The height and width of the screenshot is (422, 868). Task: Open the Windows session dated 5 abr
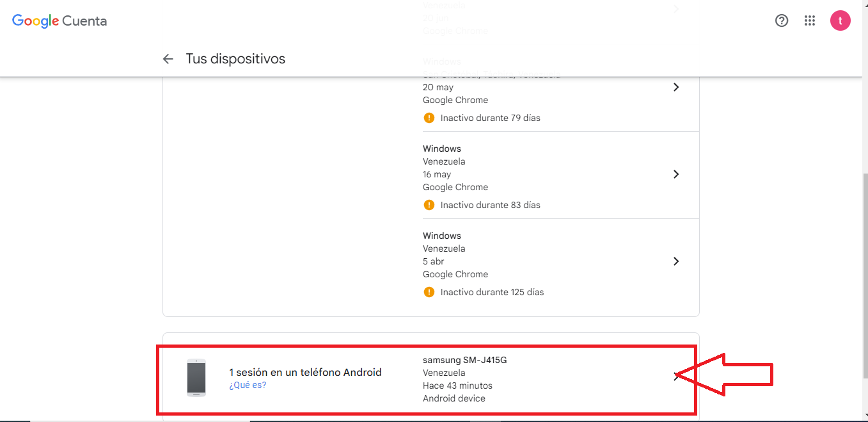(x=676, y=261)
